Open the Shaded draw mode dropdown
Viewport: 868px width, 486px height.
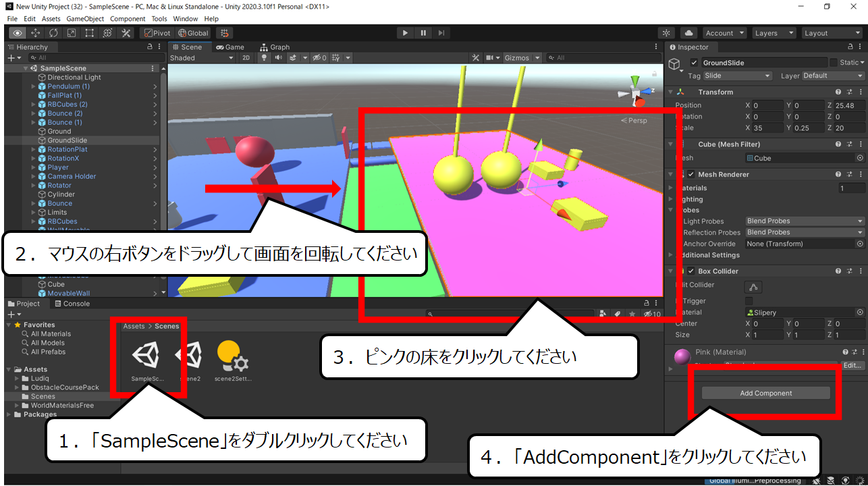coord(201,58)
